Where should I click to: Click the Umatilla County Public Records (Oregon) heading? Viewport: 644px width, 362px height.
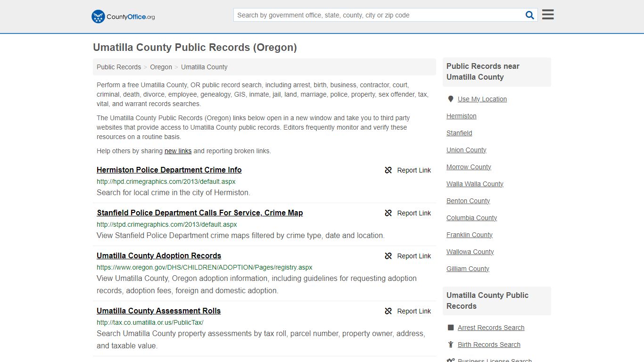click(195, 47)
